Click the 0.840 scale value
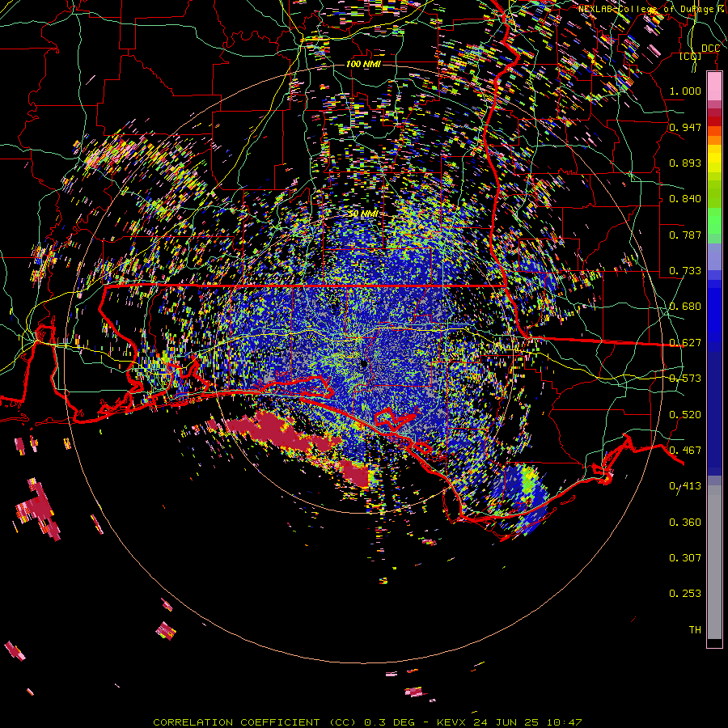The width and height of the screenshot is (728, 728). coord(685,199)
